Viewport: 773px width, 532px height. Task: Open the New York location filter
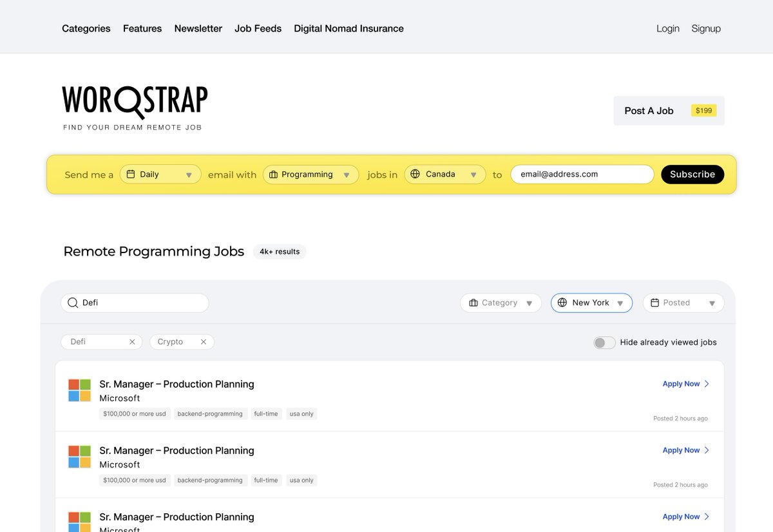(x=591, y=303)
